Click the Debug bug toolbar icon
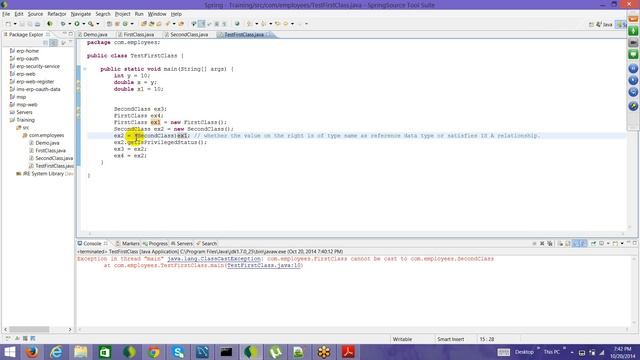This screenshot has width=640, height=360. [x=63, y=24]
